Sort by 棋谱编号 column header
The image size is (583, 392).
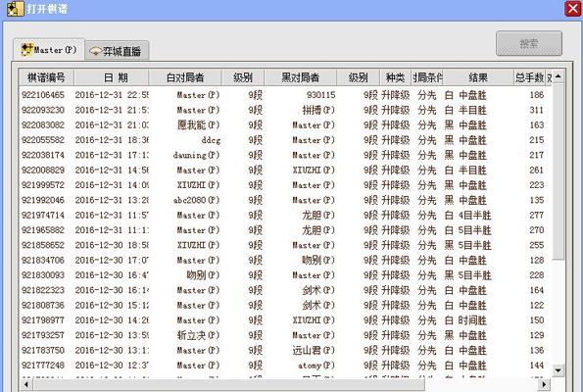pyautogui.click(x=46, y=77)
